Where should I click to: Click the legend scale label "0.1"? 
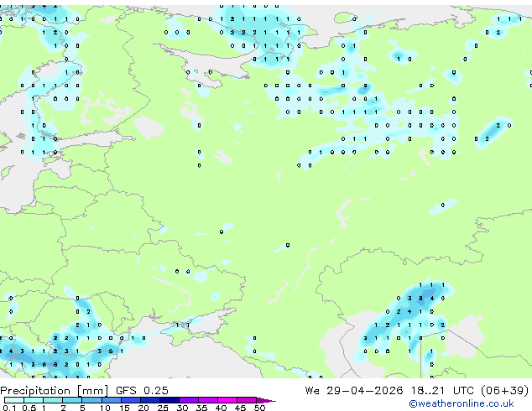pyautogui.click(x=9, y=408)
